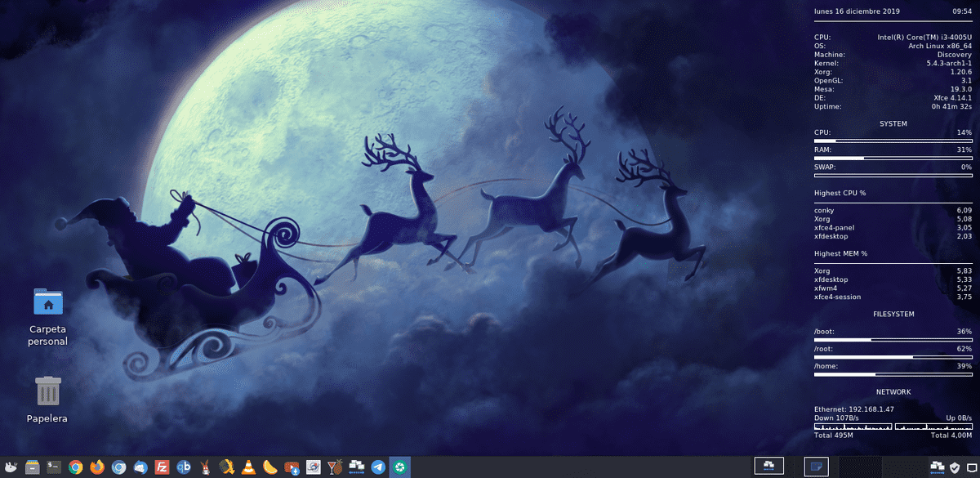Image resolution: width=980 pixels, height=478 pixels.
Task: Click the /root filesystem bar at 62%
Action: 893,357
